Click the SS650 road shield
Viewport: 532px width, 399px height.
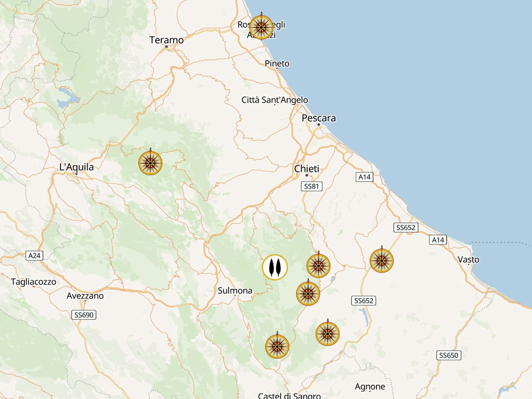tap(448, 355)
